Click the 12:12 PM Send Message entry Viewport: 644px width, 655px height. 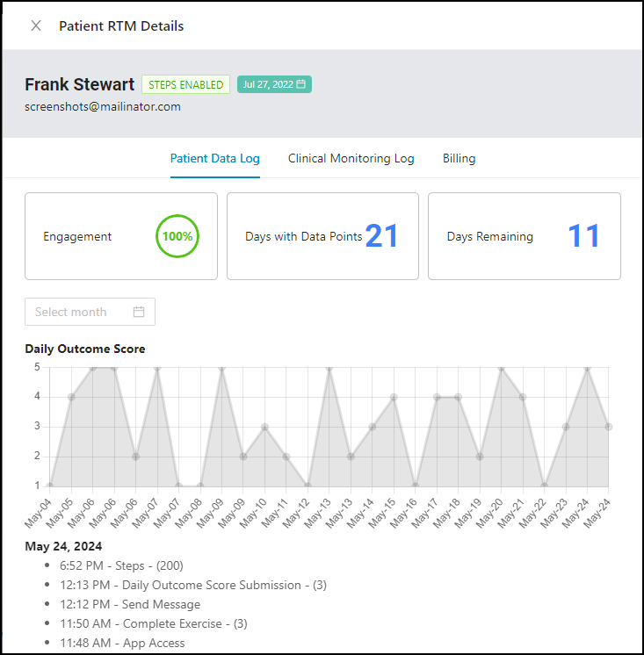[130, 604]
